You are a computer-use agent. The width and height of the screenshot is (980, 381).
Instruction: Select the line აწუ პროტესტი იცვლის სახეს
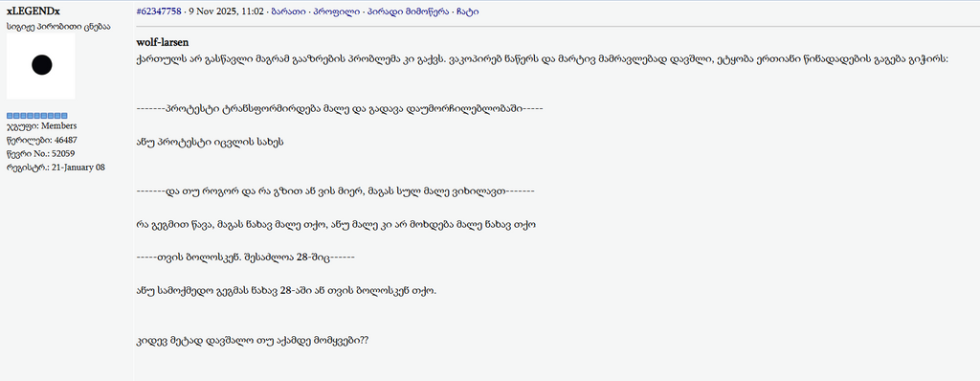point(211,142)
